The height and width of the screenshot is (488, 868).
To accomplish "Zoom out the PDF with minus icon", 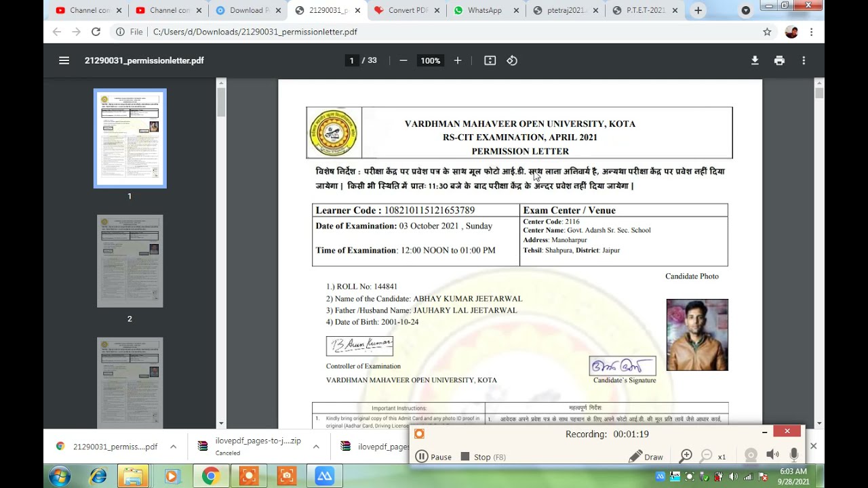I will click(403, 60).
